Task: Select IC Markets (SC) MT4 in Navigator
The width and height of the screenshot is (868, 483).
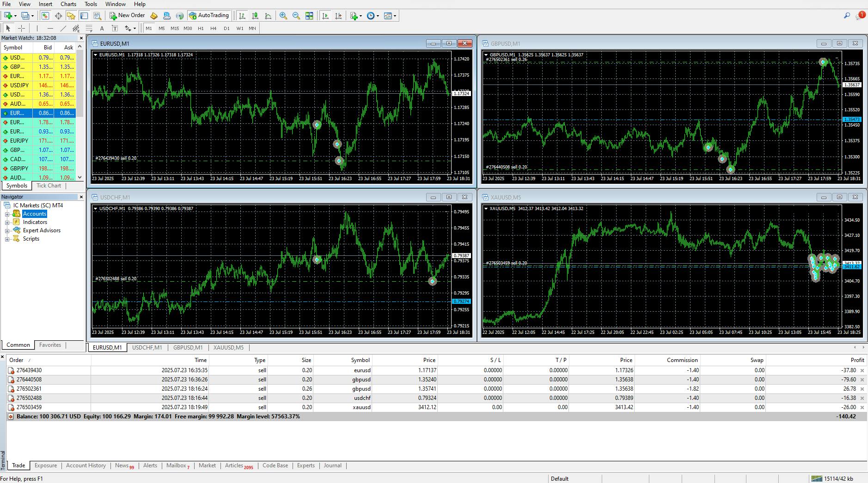Action: click(38, 205)
